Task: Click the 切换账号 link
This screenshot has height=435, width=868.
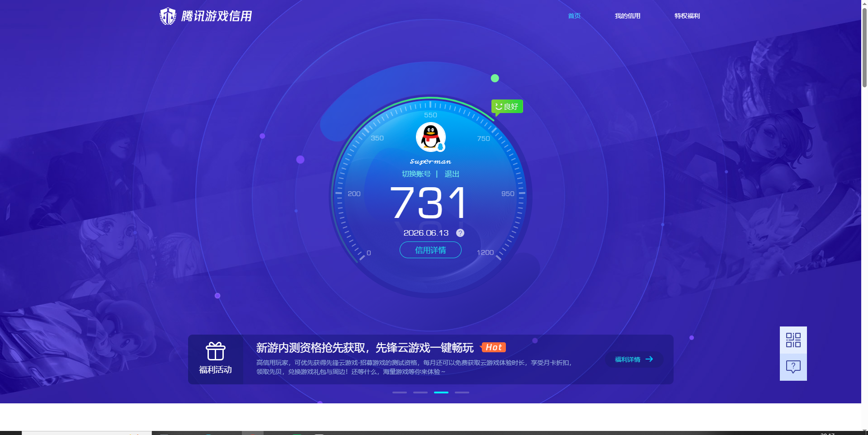Action: tap(416, 174)
